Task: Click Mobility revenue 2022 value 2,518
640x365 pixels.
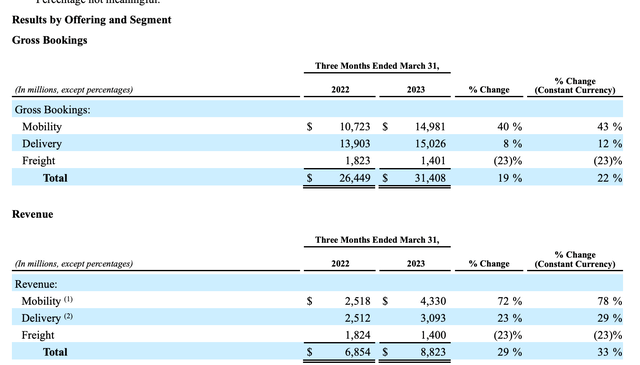Action: (358, 301)
